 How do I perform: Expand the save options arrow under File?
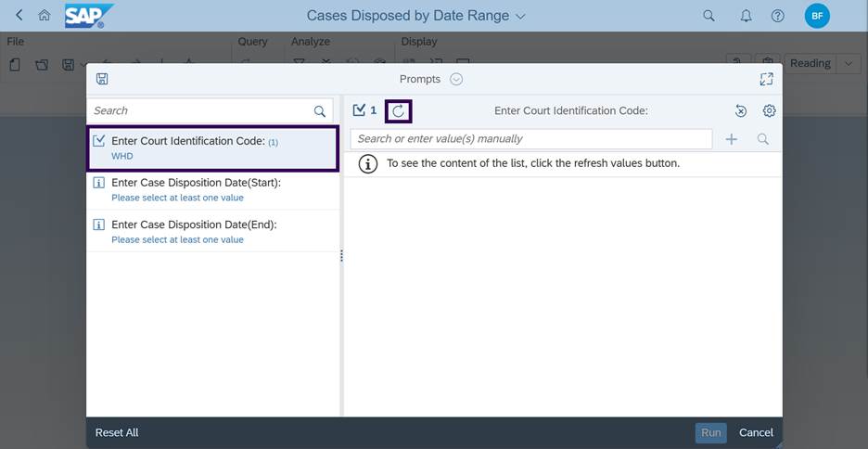[83, 65]
